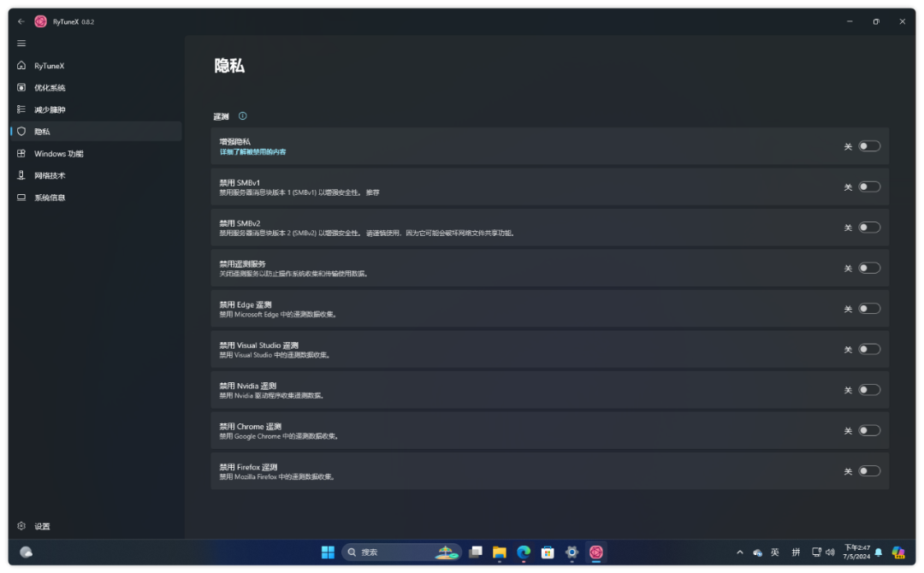Image resolution: width=924 pixels, height=573 pixels.
Task: Open Microsoft Store from the taskbar
Action: tap(548, 552)
